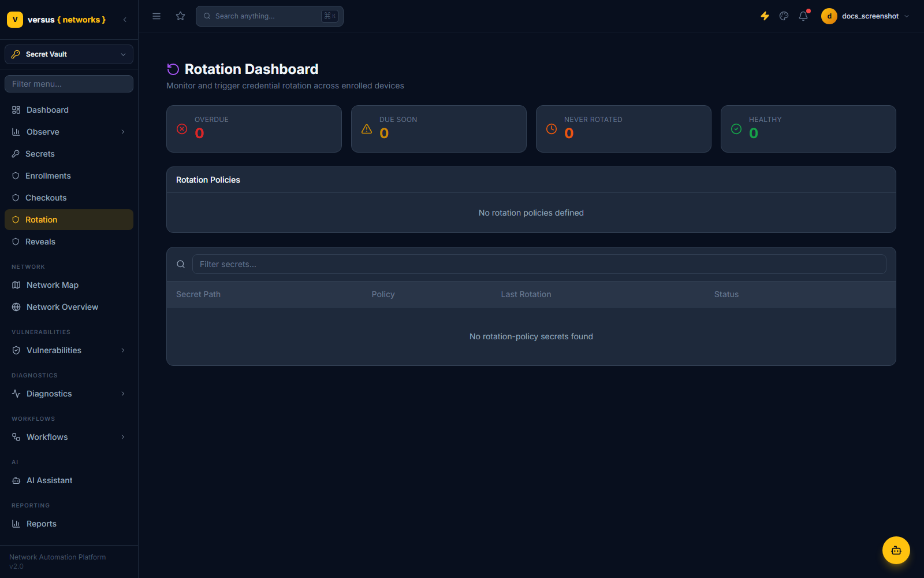Screen dimensions: 924x578
Task: Focus the Filter menu input
Action: click(69, 84)
